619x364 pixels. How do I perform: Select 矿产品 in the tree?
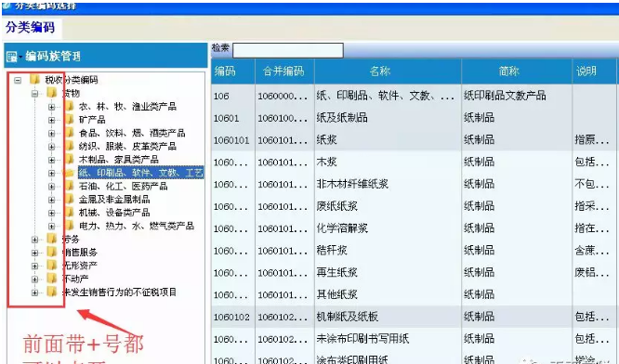coord(92,120)
